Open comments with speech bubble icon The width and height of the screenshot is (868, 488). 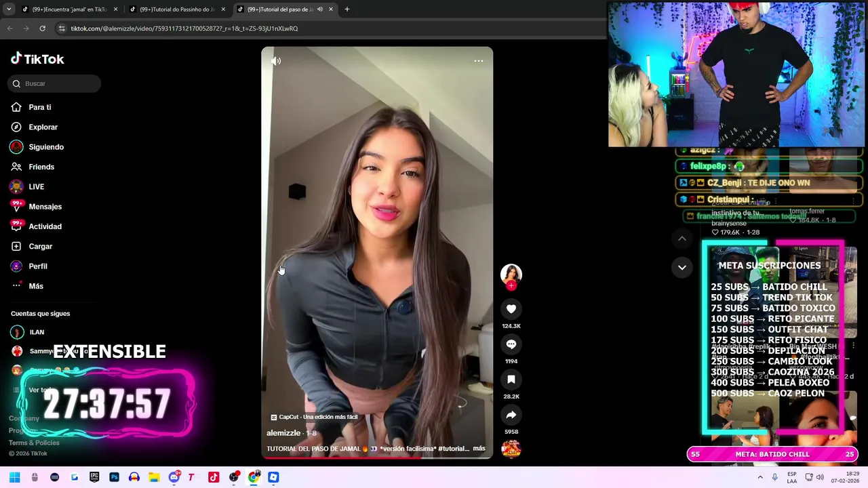pos(511,344)
